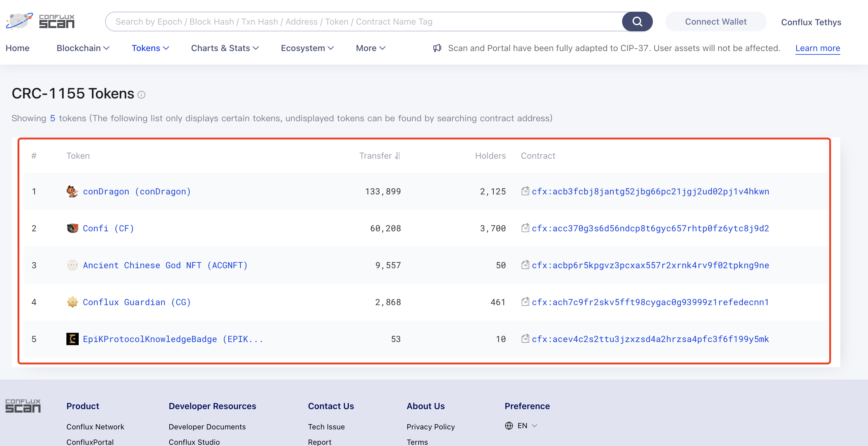Copy the ACGNFT contract address

pos(525,265)
